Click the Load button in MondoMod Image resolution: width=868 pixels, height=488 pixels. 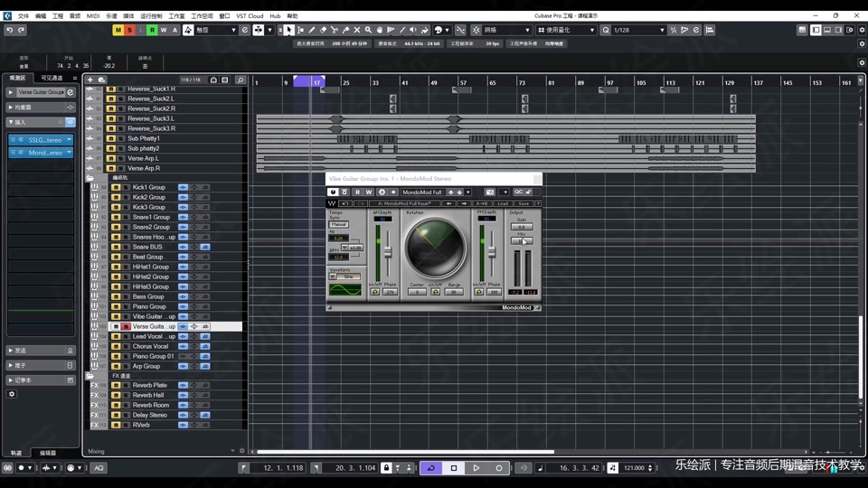pos(503,203)
